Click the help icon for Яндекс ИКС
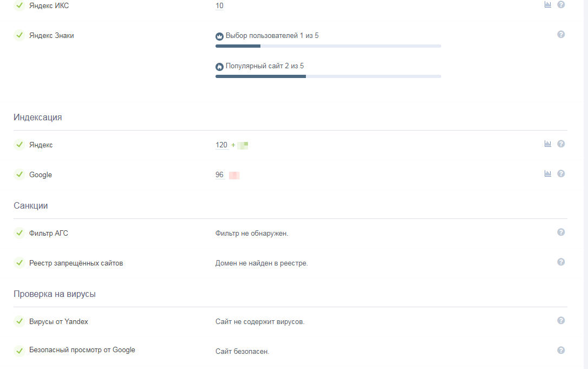The height and width of the screenshot is (369, 588). 561,4
